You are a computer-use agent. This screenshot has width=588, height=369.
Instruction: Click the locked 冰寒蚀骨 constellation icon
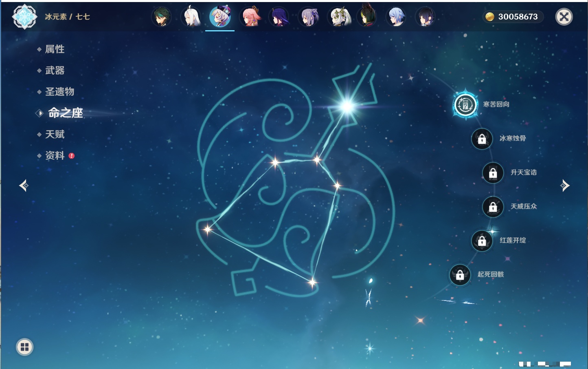(x=482, y=139)
